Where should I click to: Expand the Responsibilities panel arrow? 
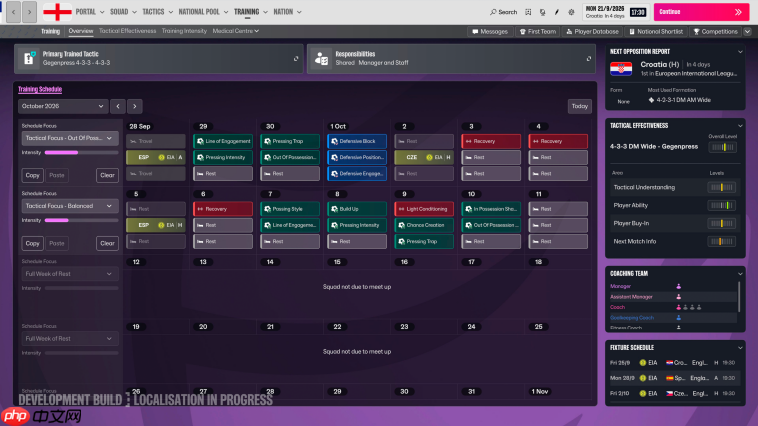pos(588,59)
